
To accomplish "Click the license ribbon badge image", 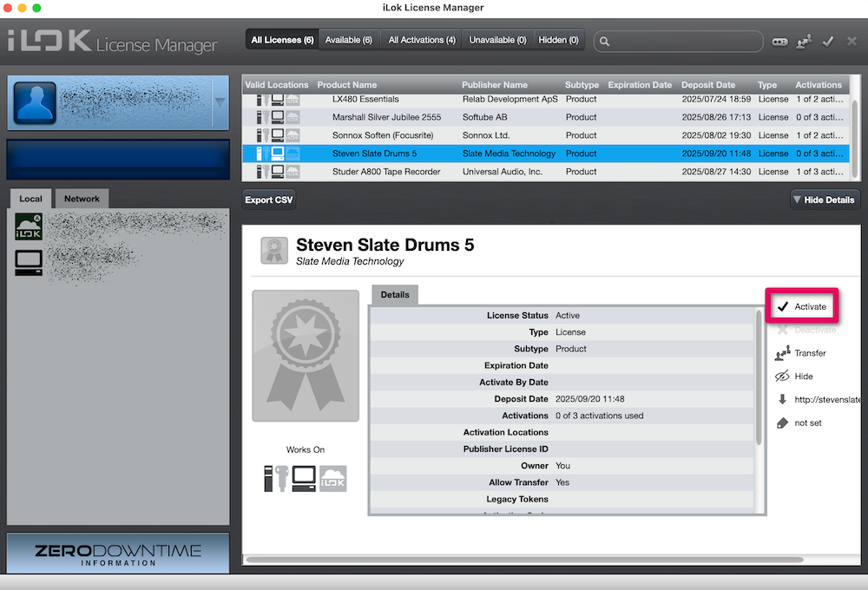I will tap(305, 356).
